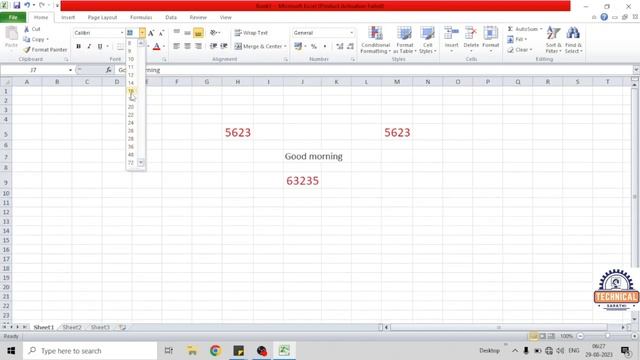Viewport: 640px width, 360px height.
Task: Open Conditional Formatting menu
Action: click(x=376, y=40)
